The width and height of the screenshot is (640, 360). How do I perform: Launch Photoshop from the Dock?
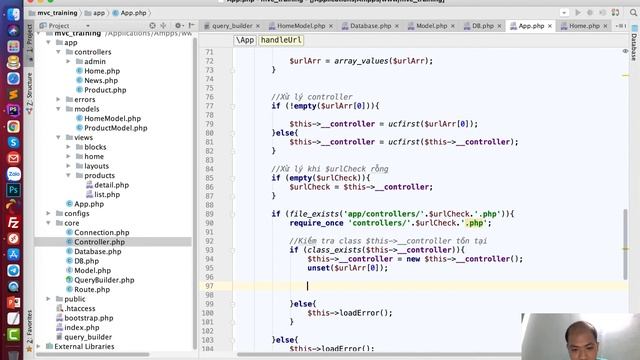coord(13,190)
